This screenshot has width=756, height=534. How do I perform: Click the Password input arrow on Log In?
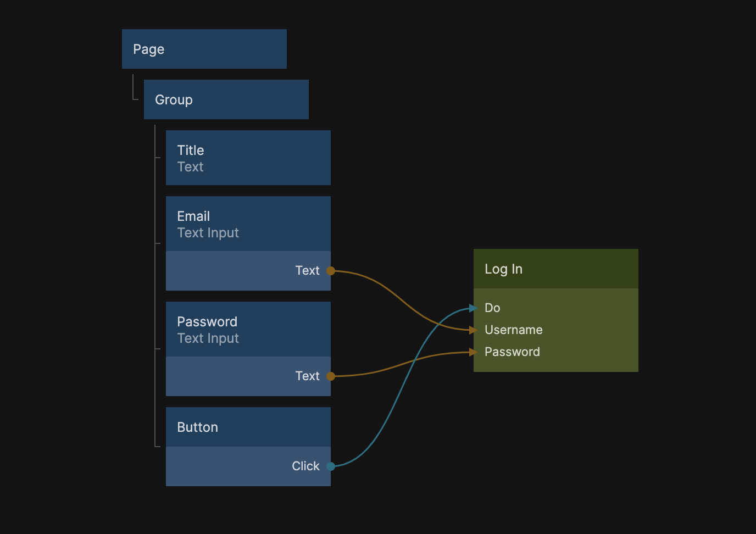click(473, 352)
